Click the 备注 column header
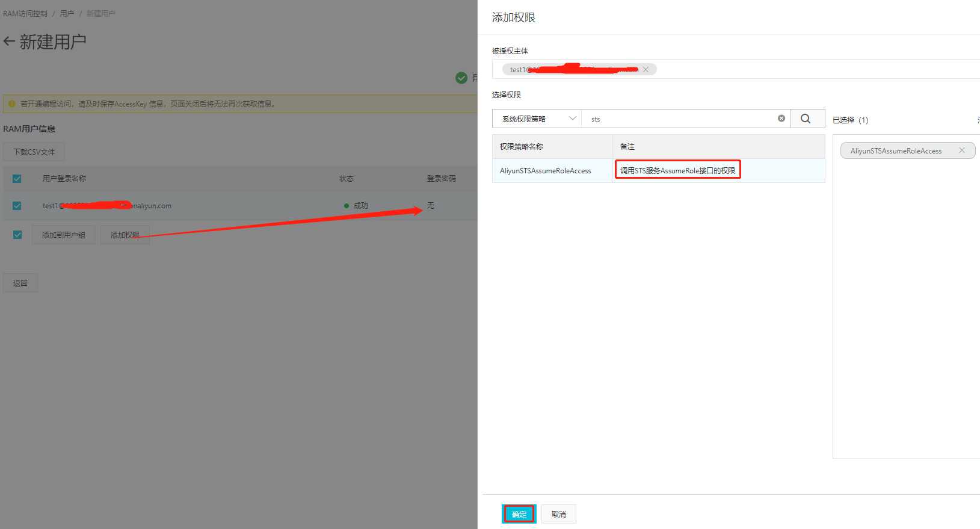Image resolution: width=980 pixels, height=529 pixels. [x=627, y=147]
